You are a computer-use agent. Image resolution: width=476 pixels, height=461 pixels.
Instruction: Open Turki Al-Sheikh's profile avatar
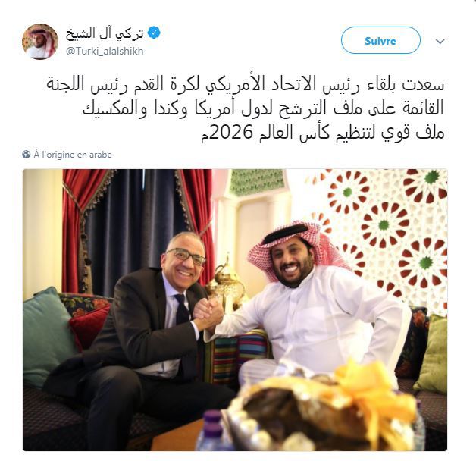[40, 41]
